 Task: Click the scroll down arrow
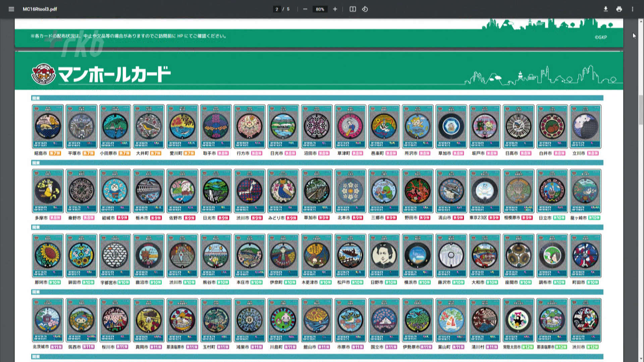pos(641,359)
